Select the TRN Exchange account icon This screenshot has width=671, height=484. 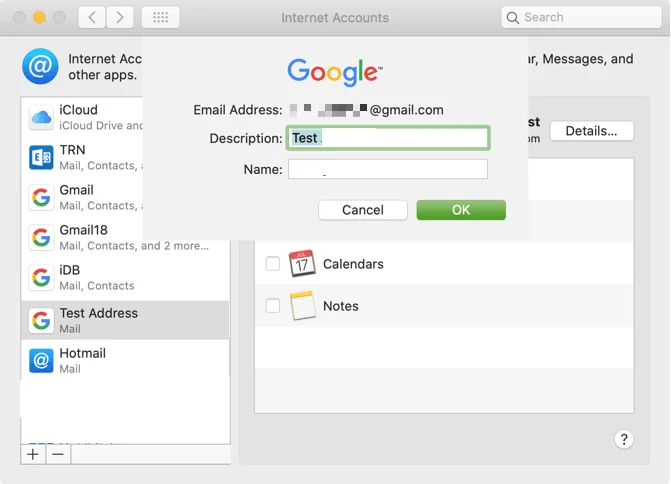coord(41,157)
